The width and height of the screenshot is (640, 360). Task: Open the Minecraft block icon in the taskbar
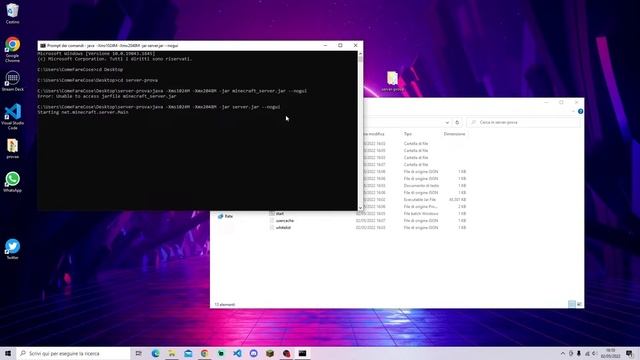[x=270, y=353]
